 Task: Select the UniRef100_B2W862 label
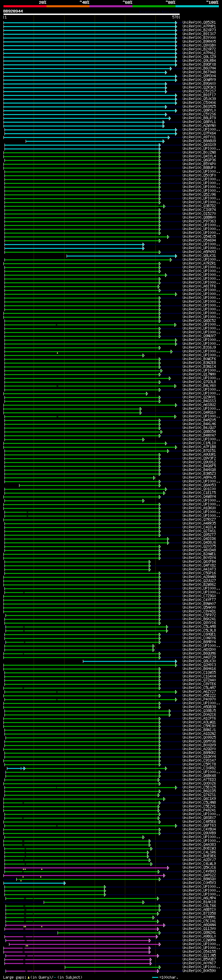199,584
